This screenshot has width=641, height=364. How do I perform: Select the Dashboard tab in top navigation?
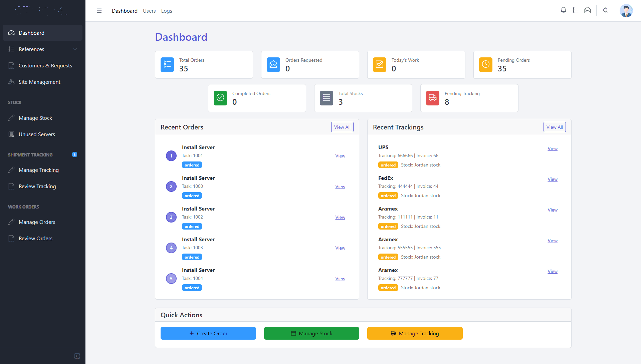coord(125,11)
